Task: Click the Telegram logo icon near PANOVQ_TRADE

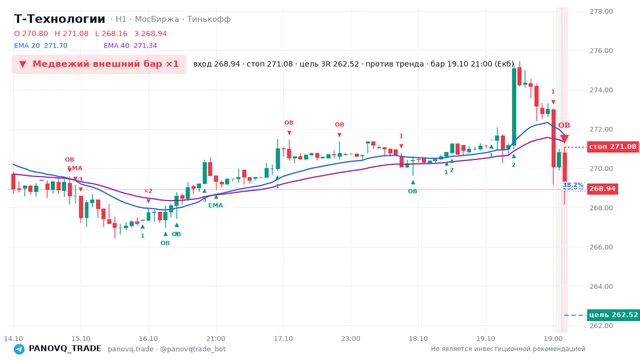Action: click(19, 349)
